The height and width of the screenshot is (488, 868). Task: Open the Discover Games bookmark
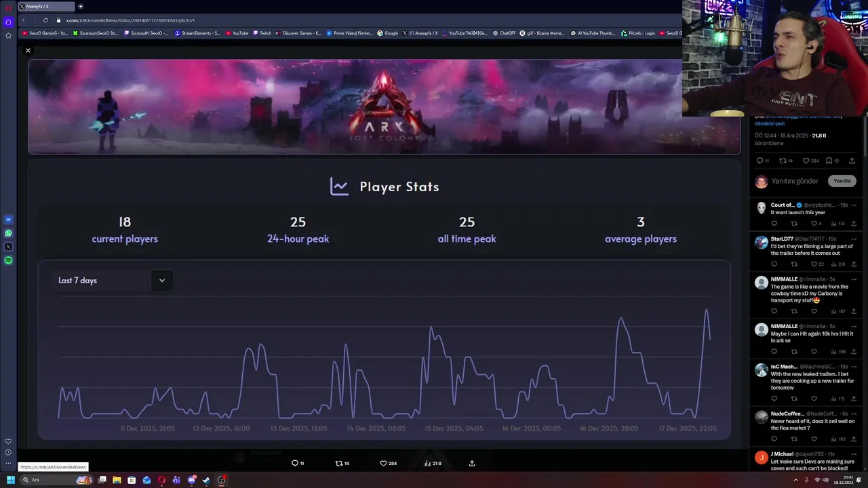(x=299, y=33)
